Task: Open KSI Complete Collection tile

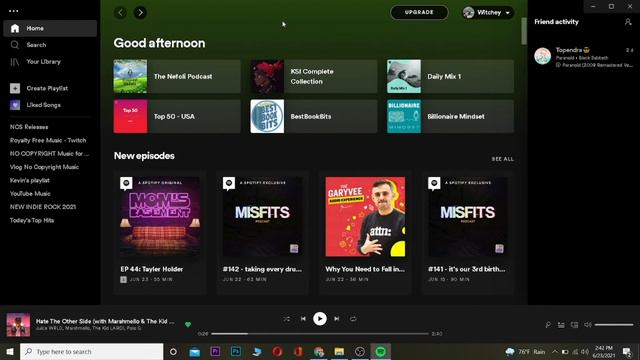Action: tap(313, 76)
